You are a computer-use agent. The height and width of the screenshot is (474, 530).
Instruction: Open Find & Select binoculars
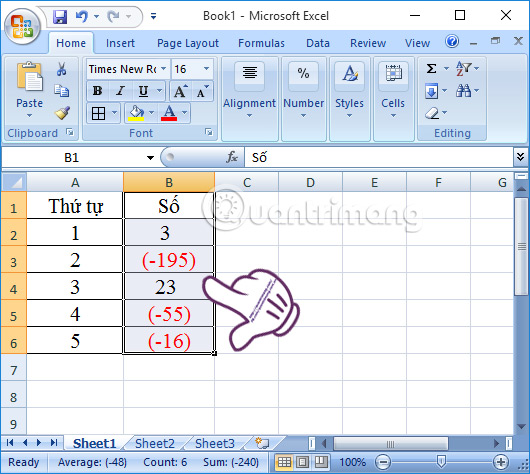coord(463,91)
